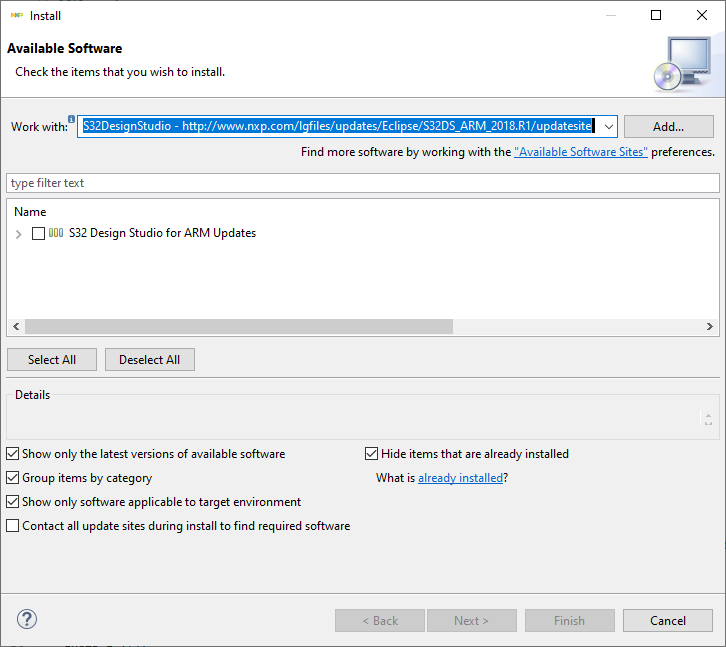Click the scroll right arrow of the list

(x=710, y=327)
